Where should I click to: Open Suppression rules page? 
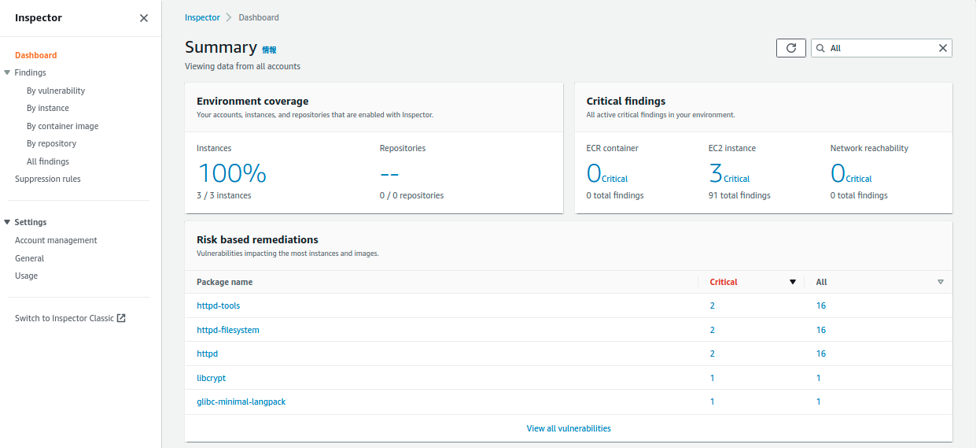(x=47, y=179)
